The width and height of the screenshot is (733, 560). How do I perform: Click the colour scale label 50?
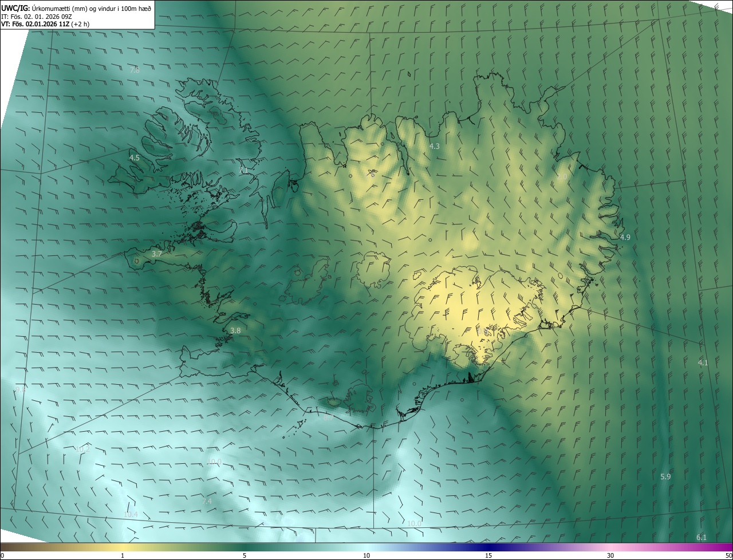tap(728, 555)
